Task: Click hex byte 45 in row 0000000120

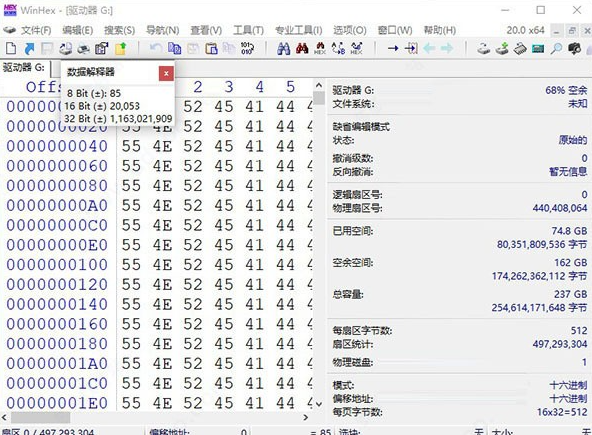Action: click(x=224, y=285)
